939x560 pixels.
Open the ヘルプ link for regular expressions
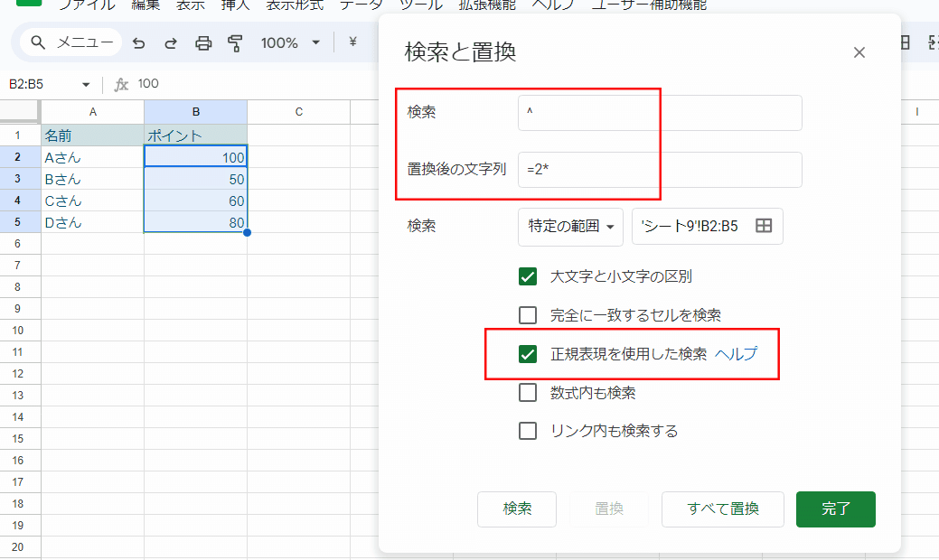pyautogui.click(x=736, y=353)
